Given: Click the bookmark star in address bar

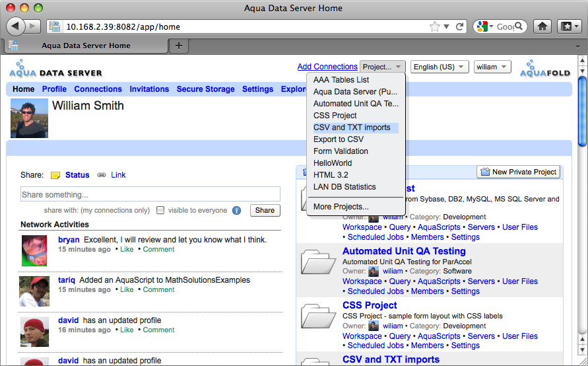Looking at the screenshot, I should pyautogui.click(x=434, y=27).
